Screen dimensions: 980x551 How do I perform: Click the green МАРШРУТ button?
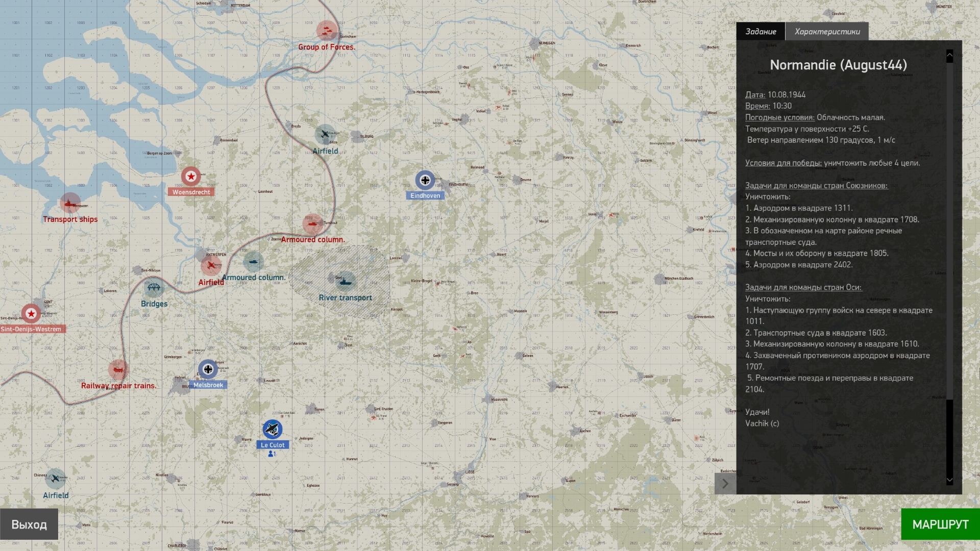[940, 524]
